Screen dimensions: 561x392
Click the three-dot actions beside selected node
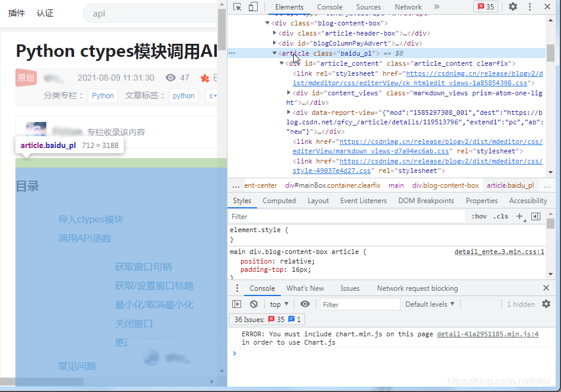(232, 53)
